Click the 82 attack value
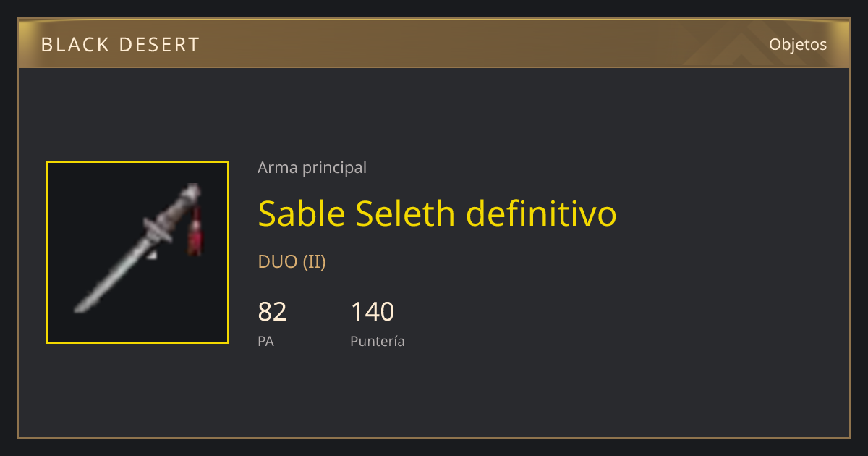868x456 pixels. coord(272,312)
